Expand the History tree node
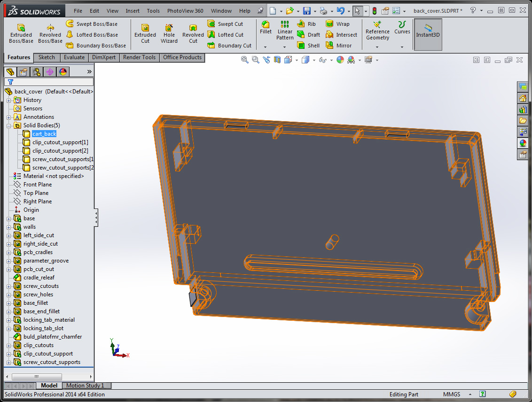This screenshot has height=402, width=532. [x=9, y=100]
